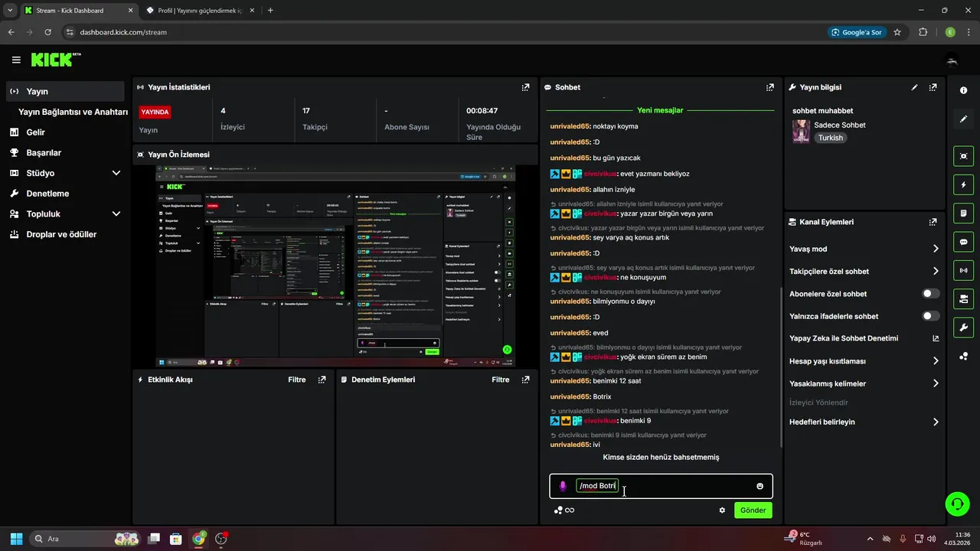Screen dimensions: 980x551
Task: Click the three-dots icon at sidebar bottom
Action: pos(963,356)
